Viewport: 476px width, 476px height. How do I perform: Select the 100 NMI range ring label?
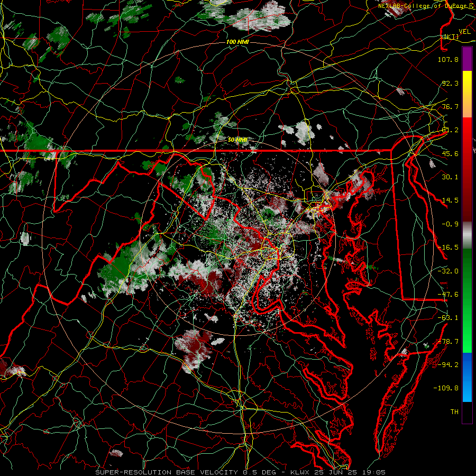(x=237, y=42)
